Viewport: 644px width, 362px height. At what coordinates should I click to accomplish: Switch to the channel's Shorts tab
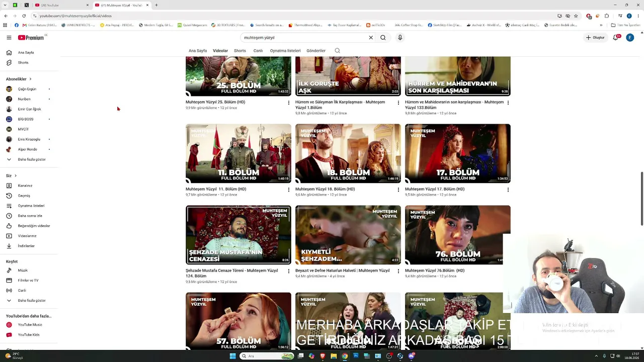pos(240,51)
